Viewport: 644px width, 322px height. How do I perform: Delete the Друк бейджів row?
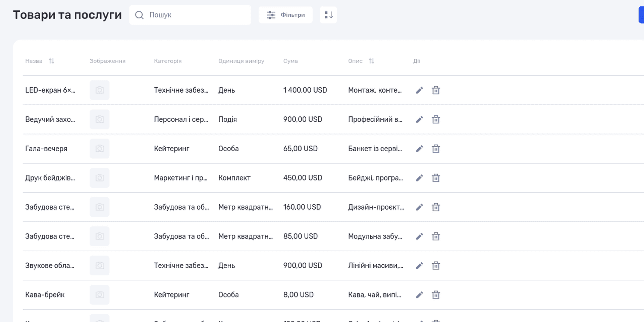[x=436, y=178]
